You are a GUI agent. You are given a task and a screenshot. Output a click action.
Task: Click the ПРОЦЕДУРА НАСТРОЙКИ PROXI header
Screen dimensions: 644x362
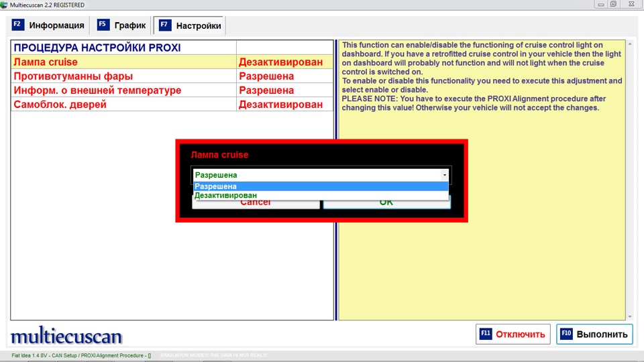click(x=97, y=48)
